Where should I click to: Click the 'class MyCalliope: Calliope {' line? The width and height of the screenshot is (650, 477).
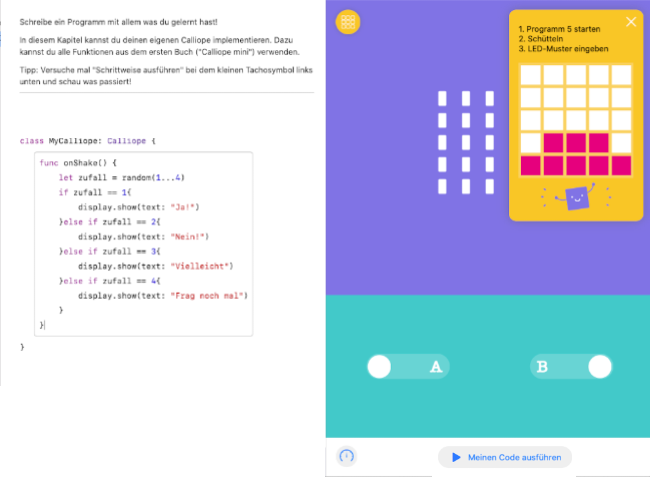coord(88,141)
